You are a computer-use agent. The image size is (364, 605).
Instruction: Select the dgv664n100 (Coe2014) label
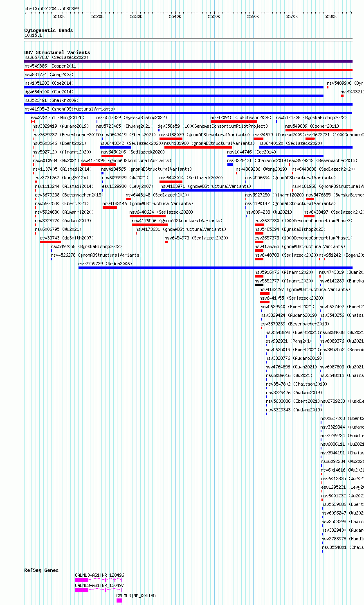49,92
